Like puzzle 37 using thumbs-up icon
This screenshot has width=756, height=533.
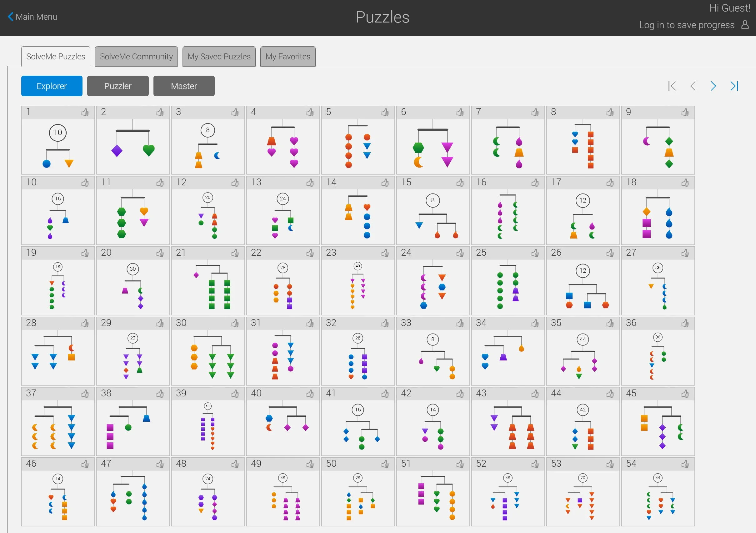pos(85,394)
